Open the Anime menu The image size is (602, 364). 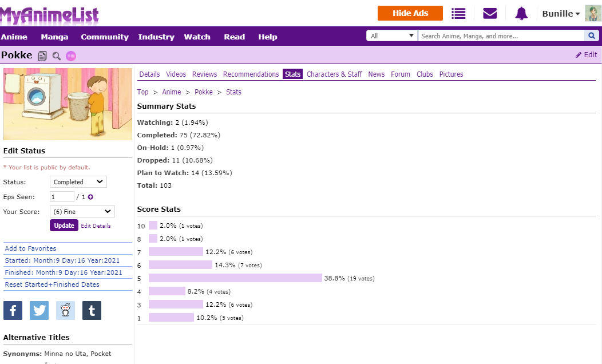[14, 37]
